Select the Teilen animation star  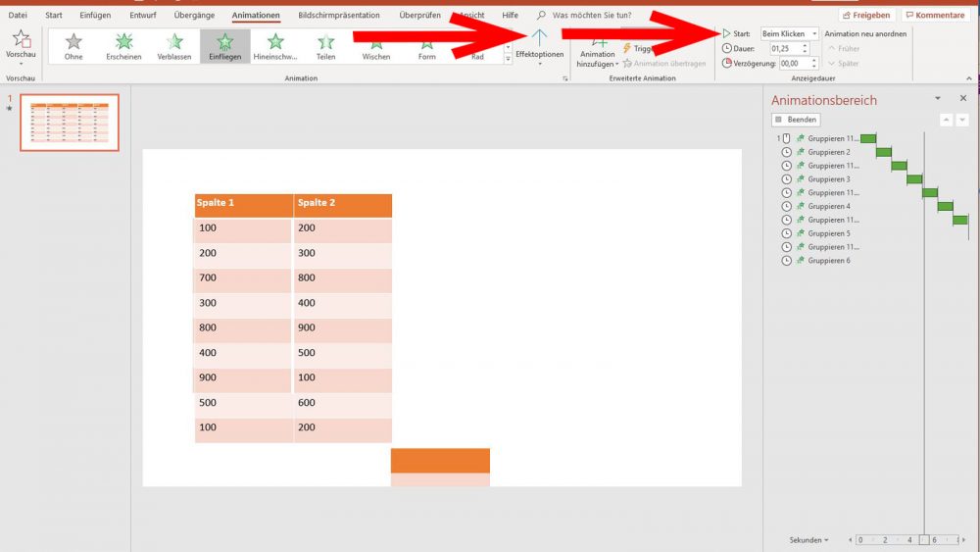tap(325, 44)
